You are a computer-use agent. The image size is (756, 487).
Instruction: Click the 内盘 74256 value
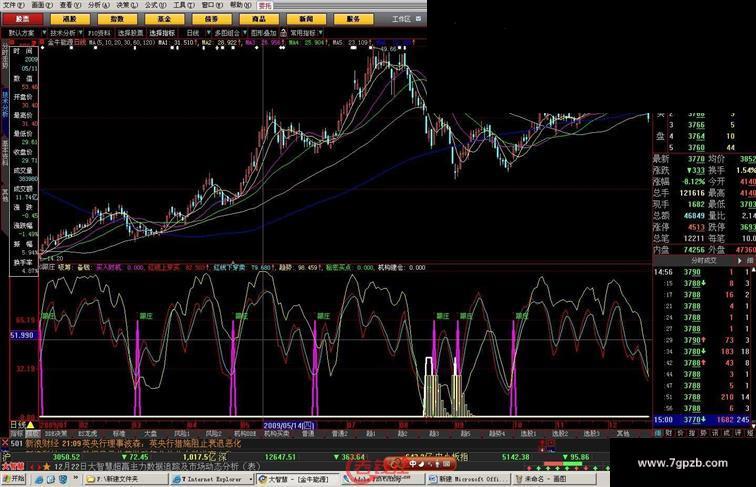694,250
